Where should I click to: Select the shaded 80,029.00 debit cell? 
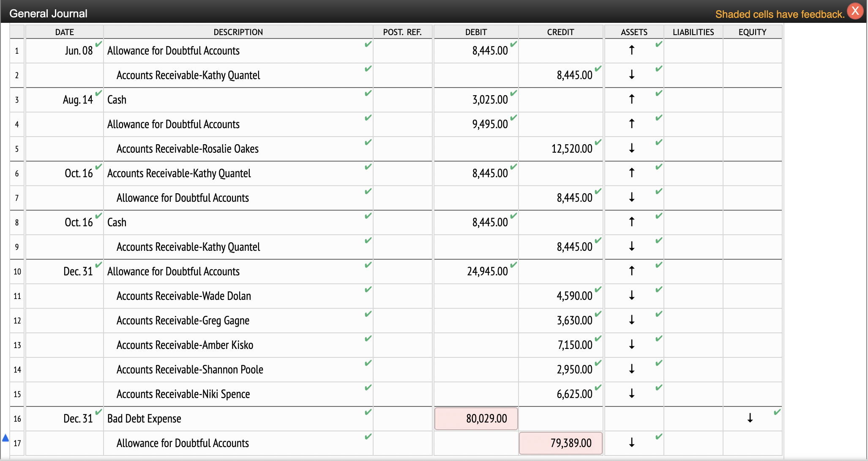pos(476,419)
